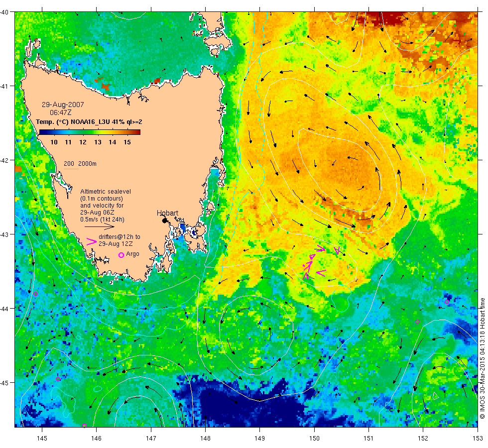The image size is (488, 448).
Task: Click the Argo float circle near 145E 44S
Action: (35, 294)
